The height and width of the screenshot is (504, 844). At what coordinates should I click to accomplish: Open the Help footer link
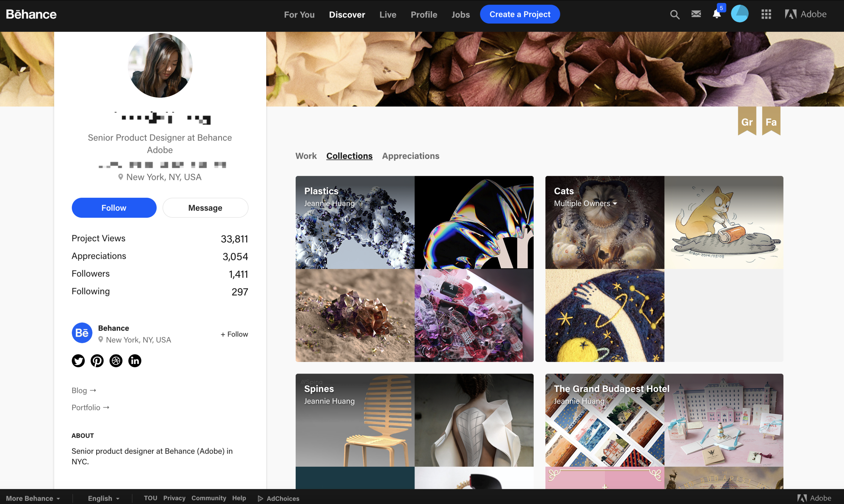pos(239,498)
